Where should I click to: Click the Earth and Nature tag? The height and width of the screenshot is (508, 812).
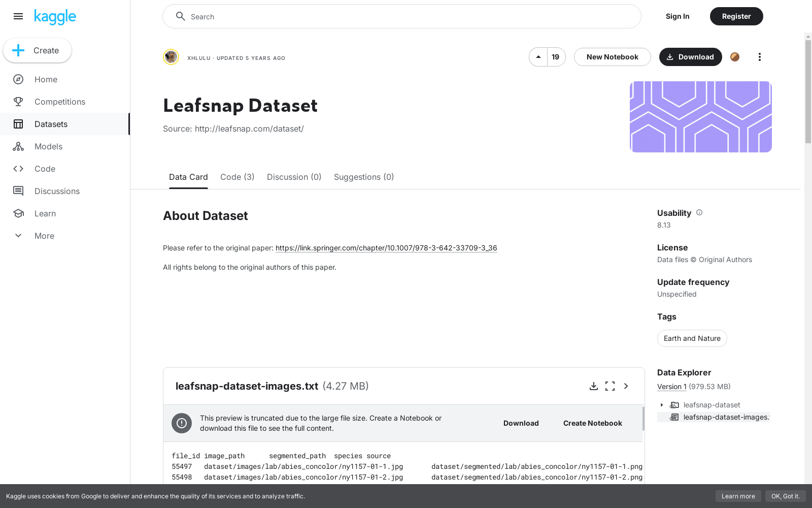point(692,338)
